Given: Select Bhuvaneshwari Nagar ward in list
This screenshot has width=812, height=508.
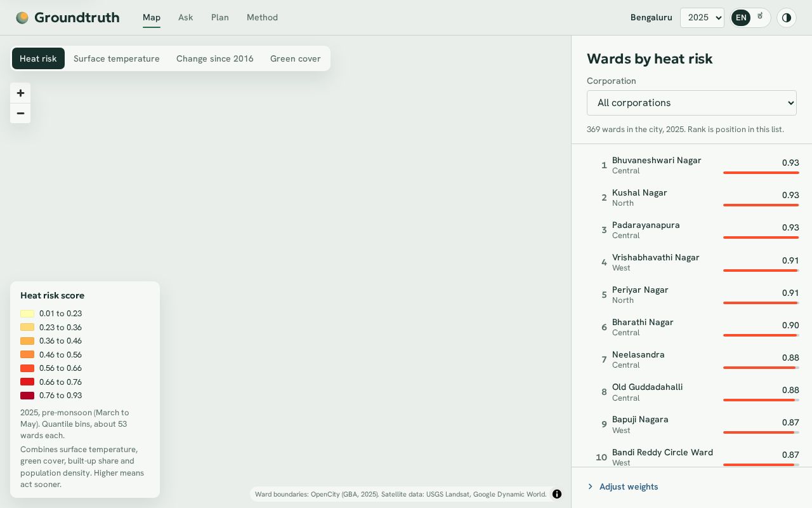Looking at the screenshot, I should [691, 165].
